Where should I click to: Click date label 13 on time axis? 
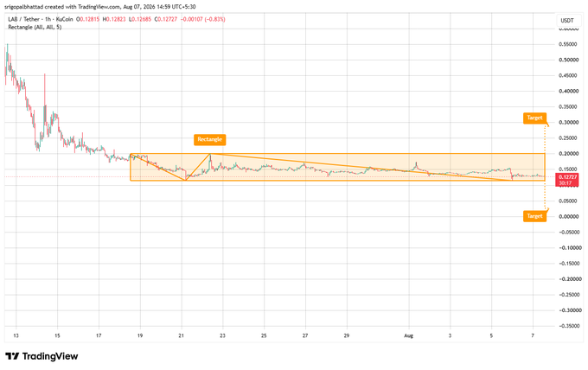pyautogui.click(x=16, y=335)
